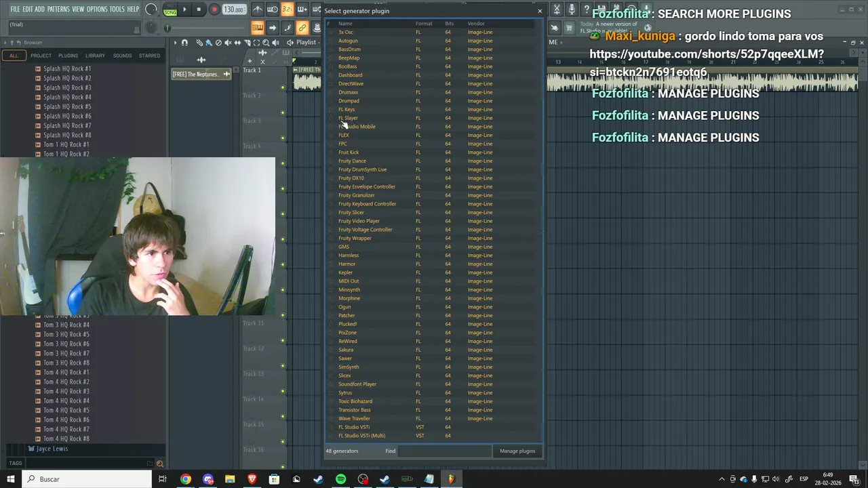Toggle wait for input before recording
The height and width of the screenshot is (488, 868).
click(273, 9)
